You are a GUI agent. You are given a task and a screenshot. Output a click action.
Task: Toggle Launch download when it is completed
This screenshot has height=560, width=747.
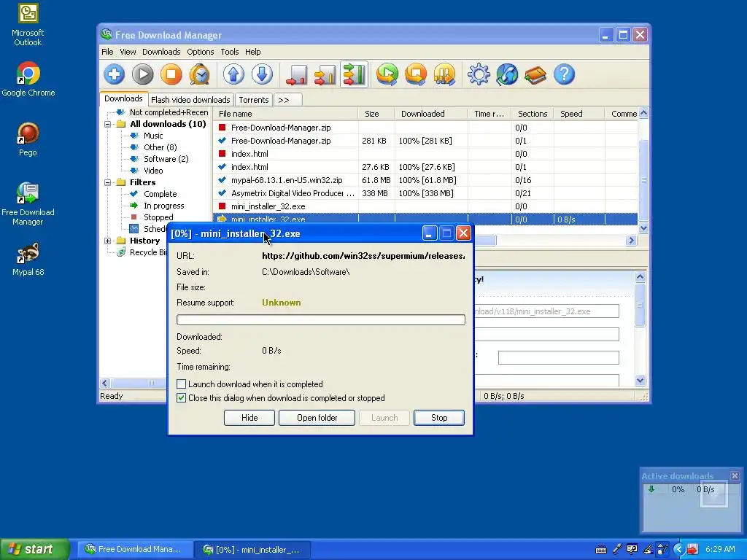point(181,384)
